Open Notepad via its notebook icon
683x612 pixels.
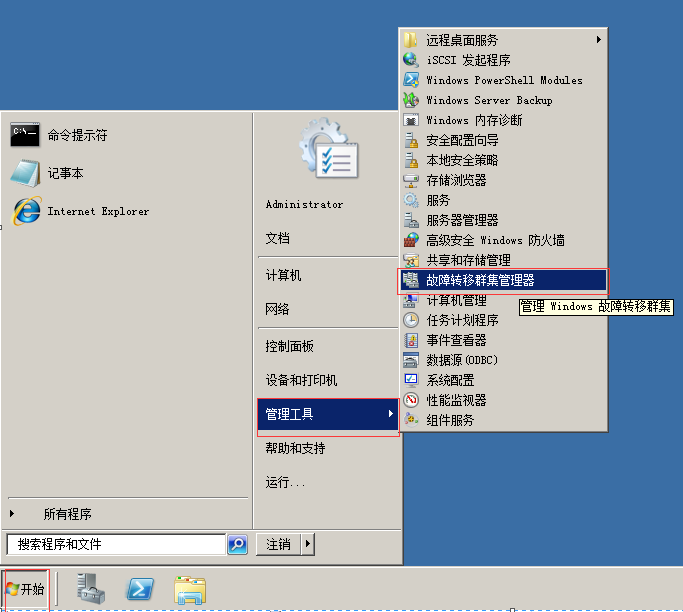click(x=25, y=173)
